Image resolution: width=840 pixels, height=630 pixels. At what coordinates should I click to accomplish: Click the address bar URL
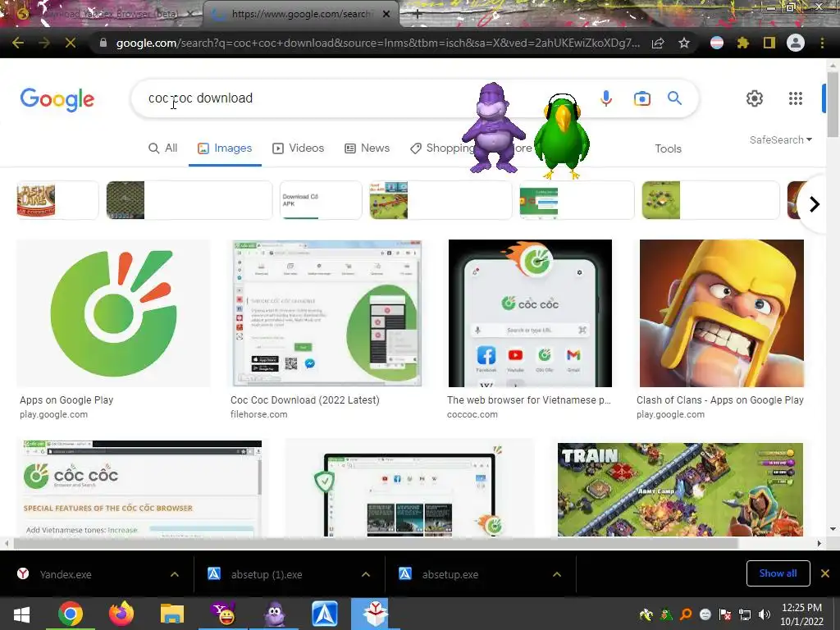click(377, 43)
